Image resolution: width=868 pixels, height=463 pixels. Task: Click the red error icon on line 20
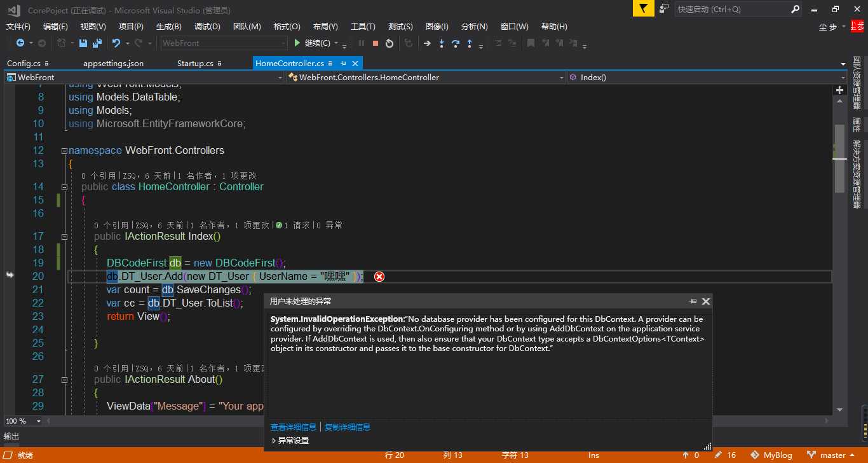379,276
